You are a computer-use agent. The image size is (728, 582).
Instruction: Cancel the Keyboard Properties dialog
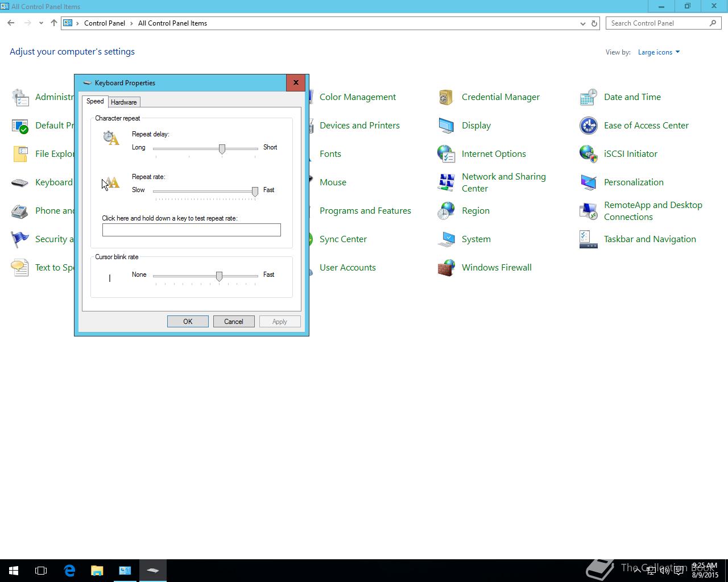click(x=234, y=322)
